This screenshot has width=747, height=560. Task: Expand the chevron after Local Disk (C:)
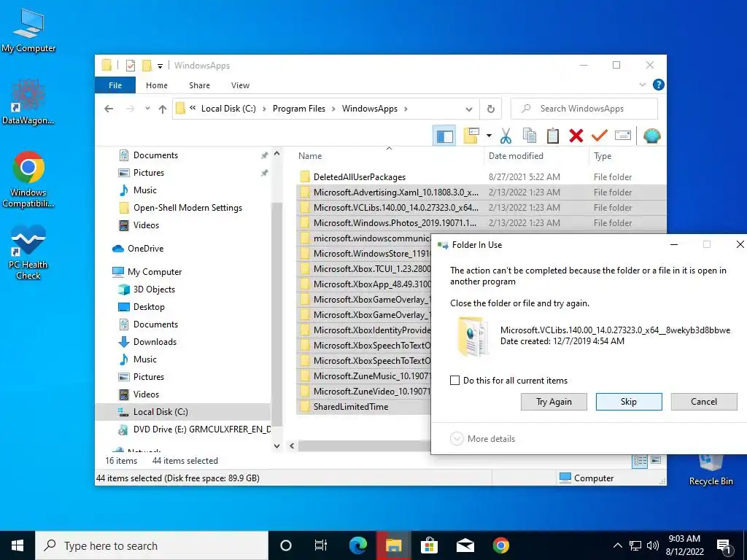pyautogui.click(x=264, y=109)
